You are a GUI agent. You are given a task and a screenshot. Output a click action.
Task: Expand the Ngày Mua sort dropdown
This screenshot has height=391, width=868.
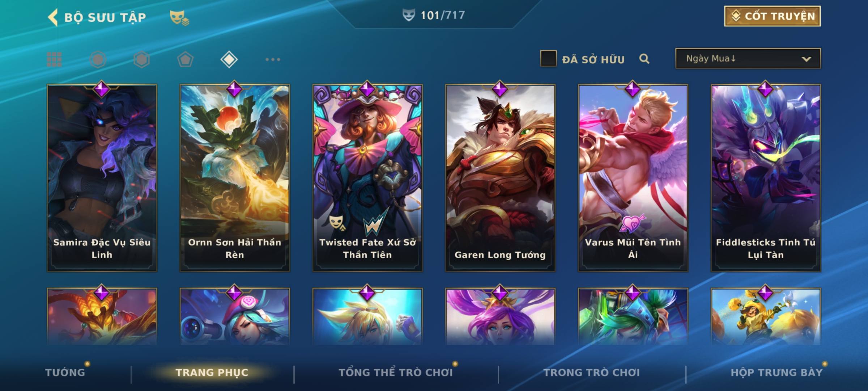[x=748, y=59]
